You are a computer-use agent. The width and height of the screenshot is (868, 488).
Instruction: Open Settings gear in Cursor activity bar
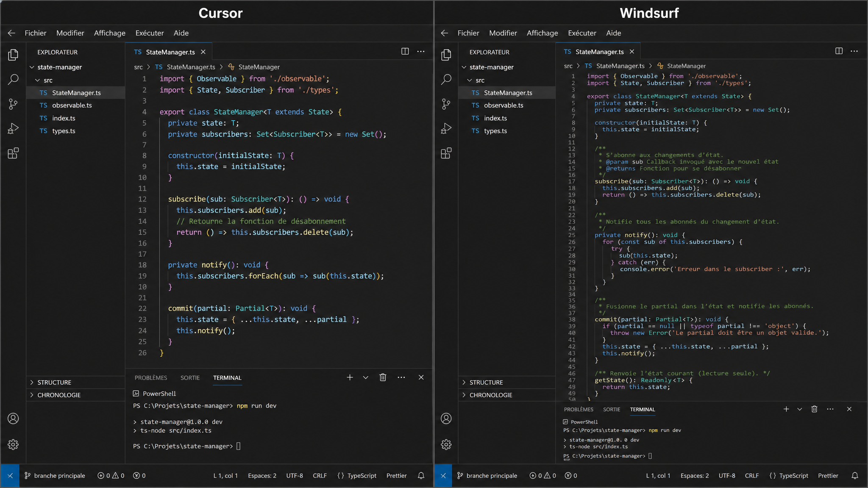(x=13, y=444)
